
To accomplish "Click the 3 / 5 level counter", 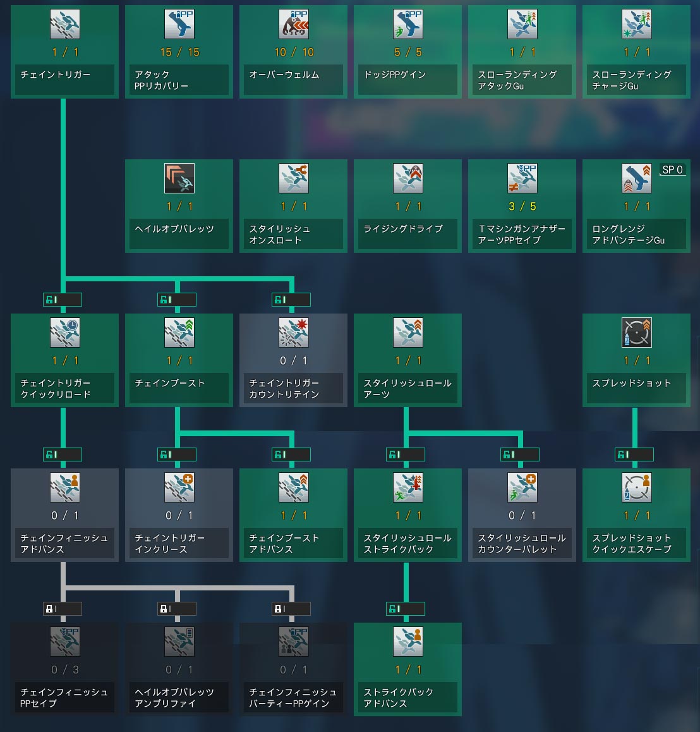I will (x=522, y=207).
